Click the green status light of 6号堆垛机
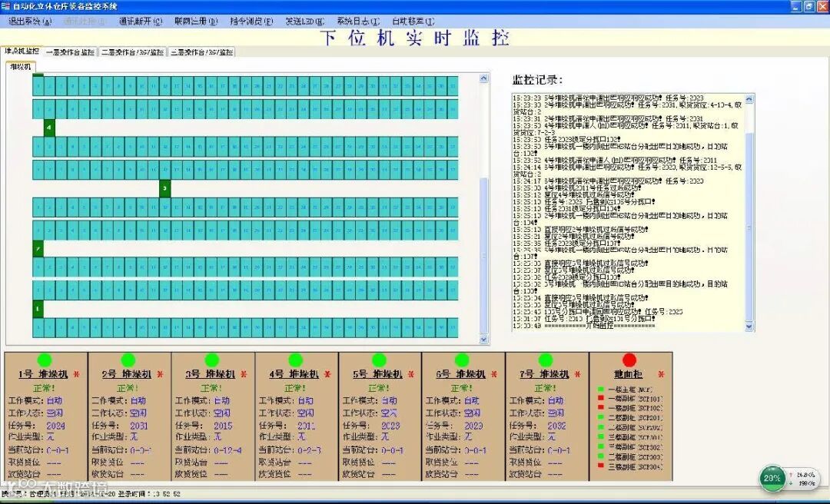The height and width of the screenshot is (504, 830). click(462, 360)
